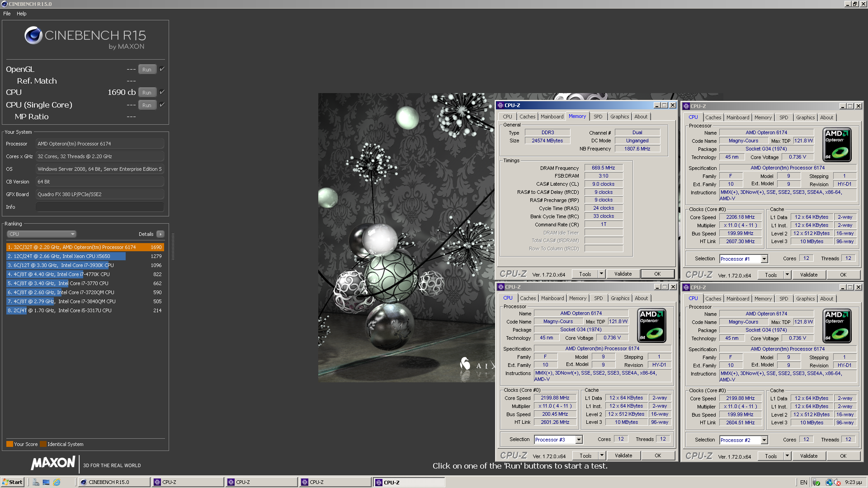
Task: Click Tools button in Processor #2 CPU-Z window
Action: click(x=771, y=456)
